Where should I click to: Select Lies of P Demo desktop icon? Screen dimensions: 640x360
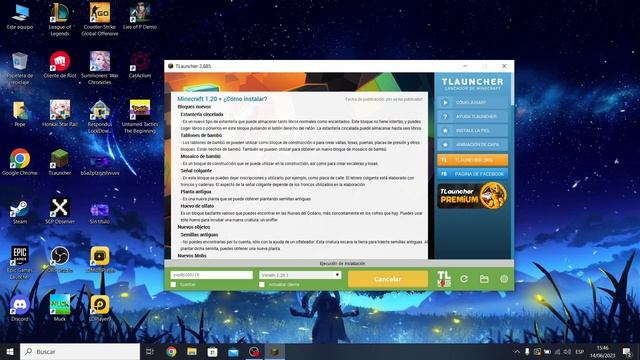point(140,16)
